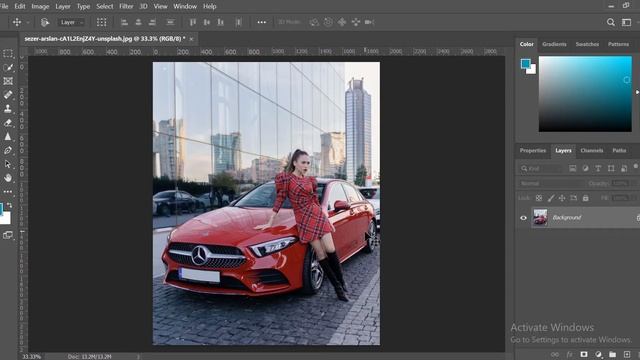The width and height of the screenshot is (640, 360).
Task: Close the sezer-arslan document tab
Action: coord(191,39)
